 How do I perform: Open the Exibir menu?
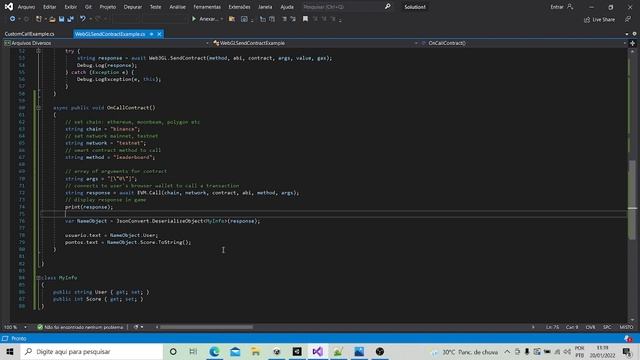click(x=70, y=7)
